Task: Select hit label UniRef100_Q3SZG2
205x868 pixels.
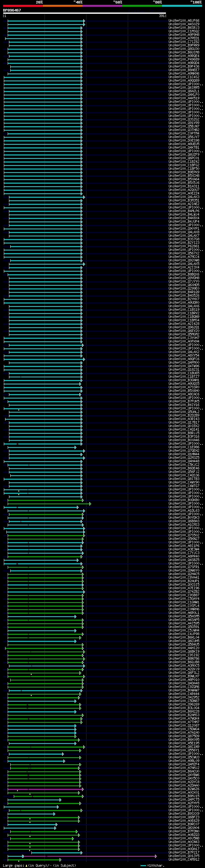Action: (184, 120)
